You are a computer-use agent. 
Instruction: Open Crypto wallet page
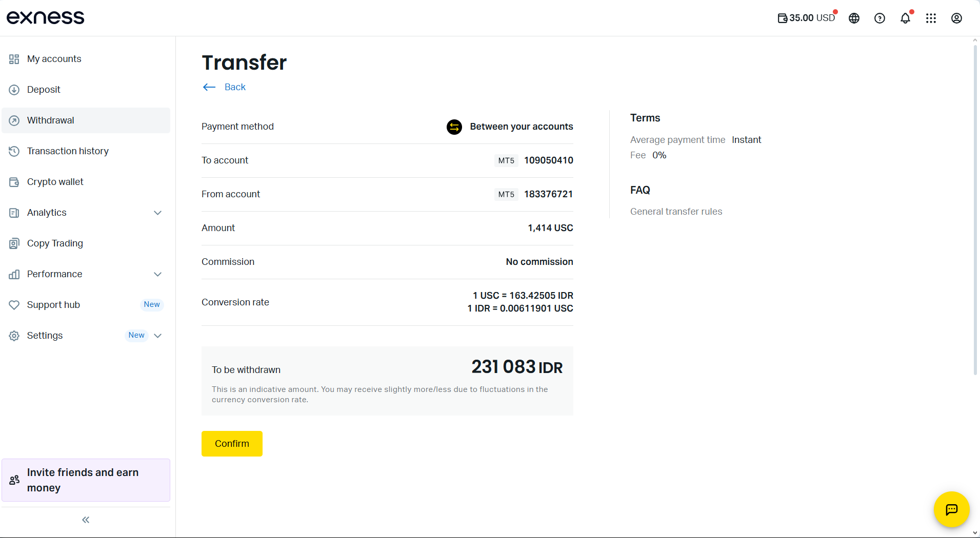(x=86, y=182)
